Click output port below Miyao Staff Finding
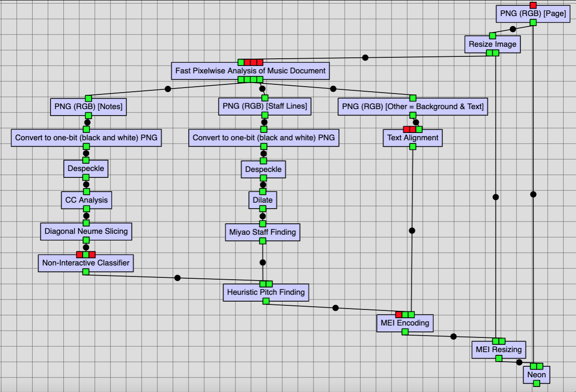The image size is (576, 392). click(263, 241)
